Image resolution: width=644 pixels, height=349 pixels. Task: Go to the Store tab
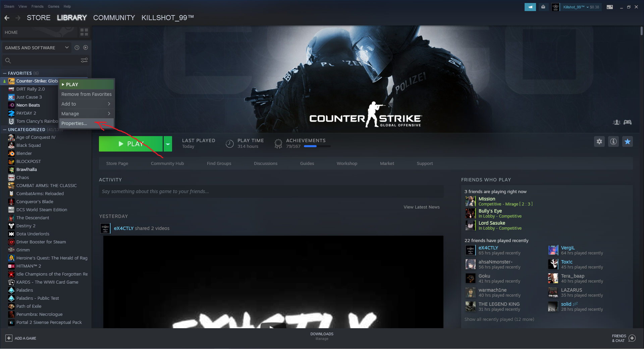39,18
